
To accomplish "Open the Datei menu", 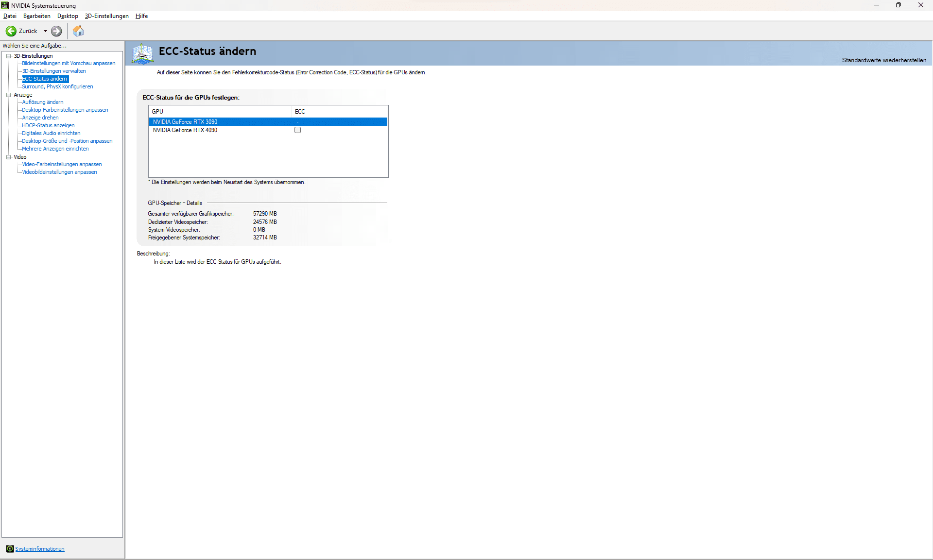I will pyautogui.click(x=10, y=16).
